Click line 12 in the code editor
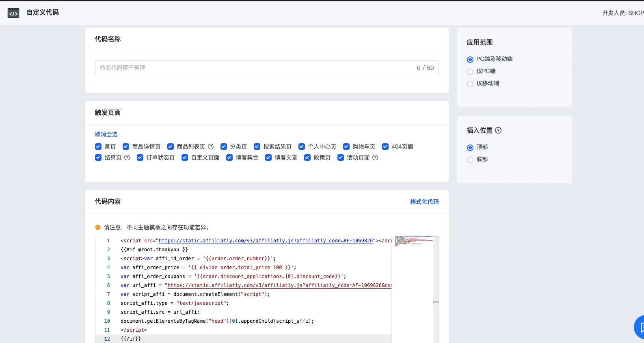Viewport: 644px width, 343px height. [x=244, y=339]
